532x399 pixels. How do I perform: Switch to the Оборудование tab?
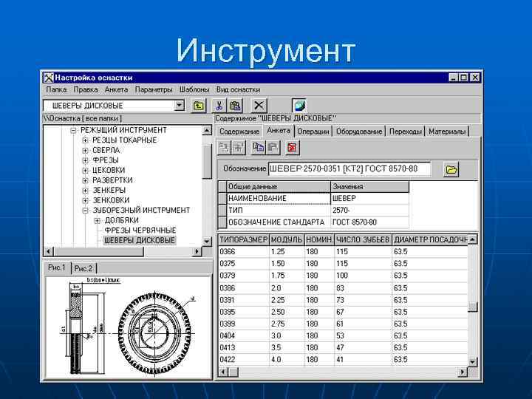pos(359,132)
